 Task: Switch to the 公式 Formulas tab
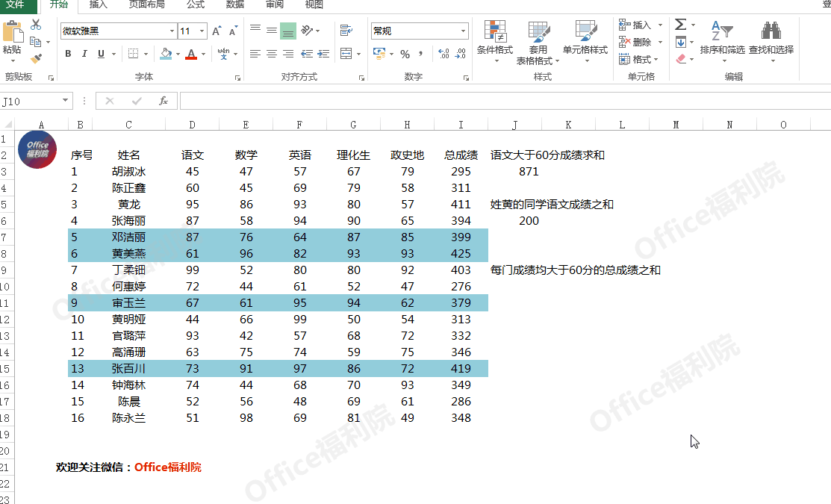(x=196, y=4)
